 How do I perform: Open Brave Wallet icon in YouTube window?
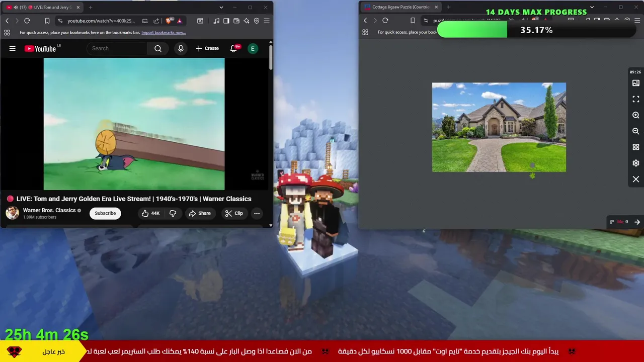point(236,21)
